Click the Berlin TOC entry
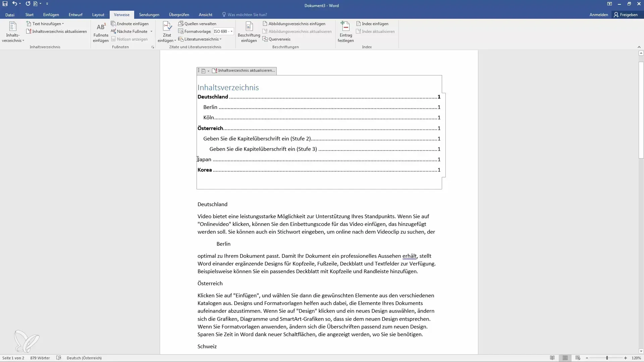 (322, 107)
